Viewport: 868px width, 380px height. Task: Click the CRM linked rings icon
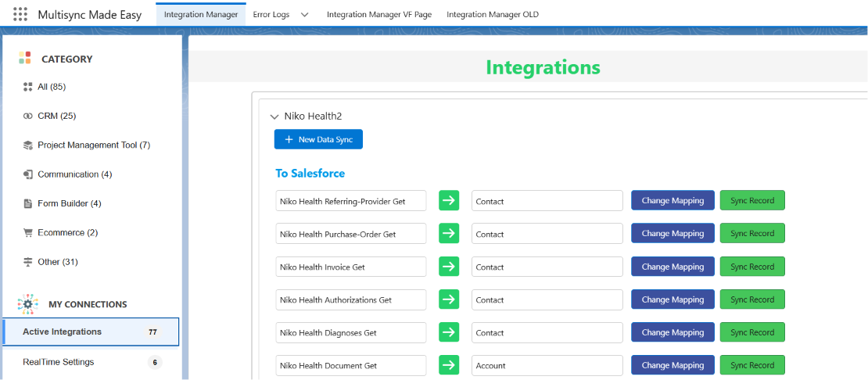coord(27,117)
